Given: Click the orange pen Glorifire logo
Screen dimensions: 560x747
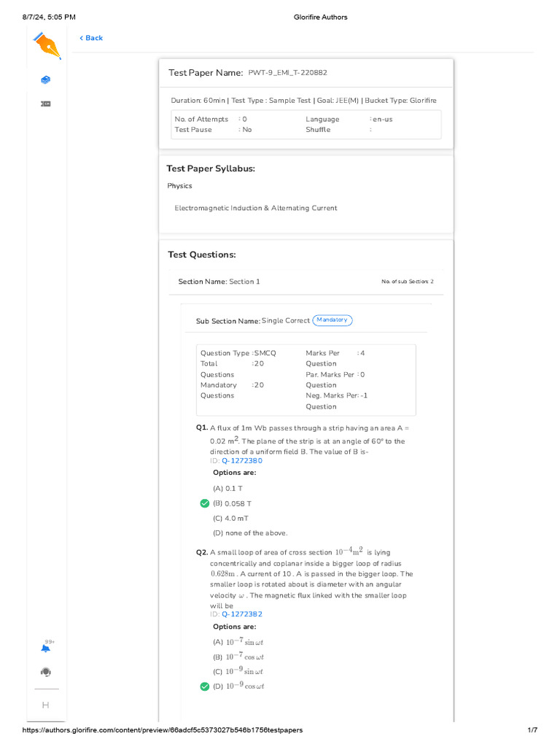Looking at the screenshot, I should [x=47, y=45].
